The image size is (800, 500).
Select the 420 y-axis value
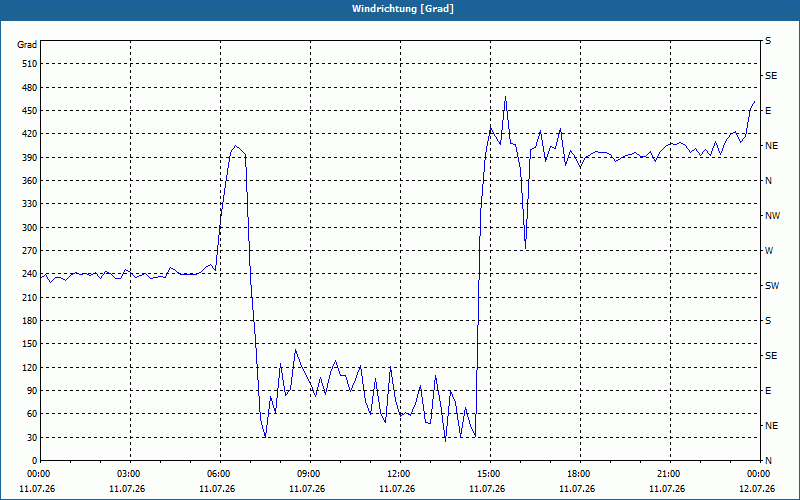30,134
